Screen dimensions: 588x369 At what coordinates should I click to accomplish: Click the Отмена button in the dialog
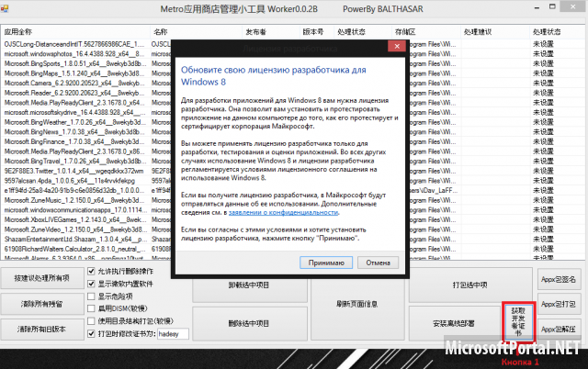click(x=378, y=263)
